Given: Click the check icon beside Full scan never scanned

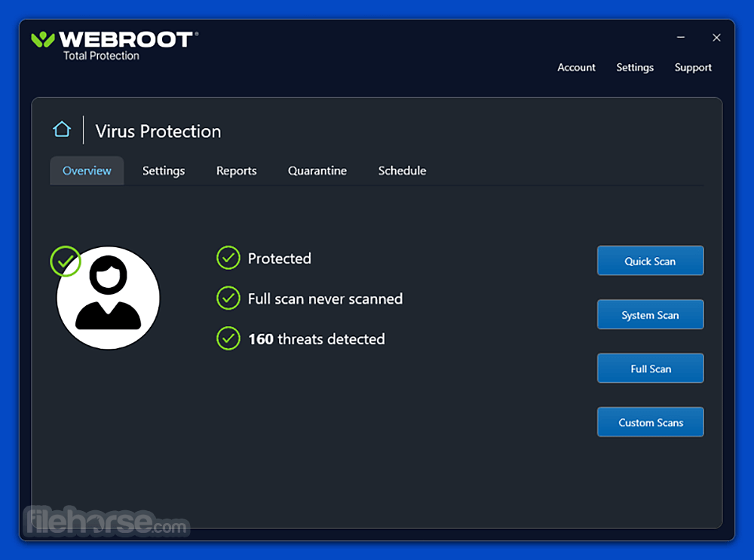Looking at the screenshot, I should [x=228, y=298].
